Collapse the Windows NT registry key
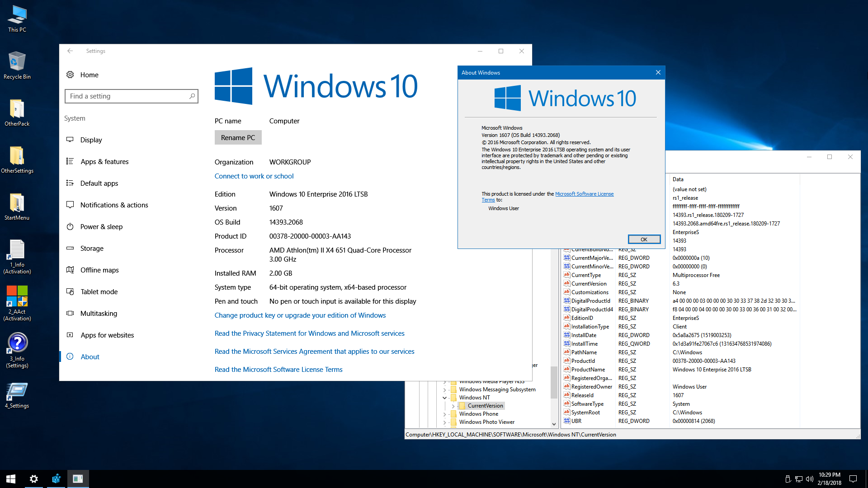 click(x=445, y=398)
